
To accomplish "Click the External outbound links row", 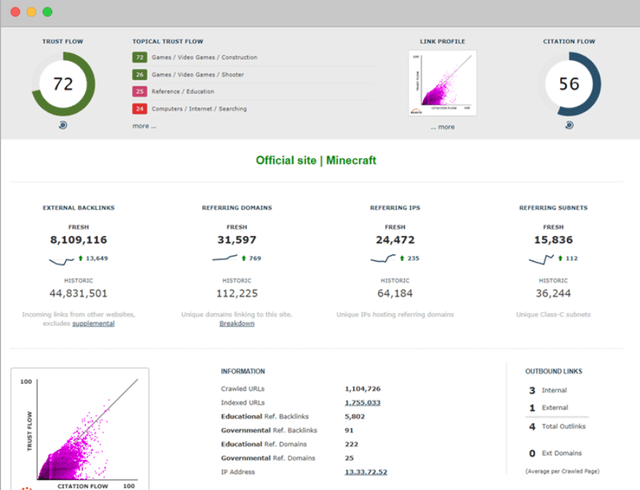I will (549, 408).
